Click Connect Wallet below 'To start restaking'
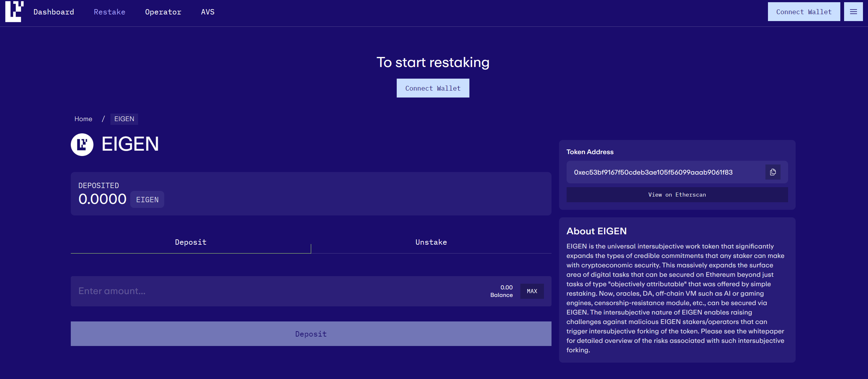This screenshot has height=379, width=868. [433, 88]
